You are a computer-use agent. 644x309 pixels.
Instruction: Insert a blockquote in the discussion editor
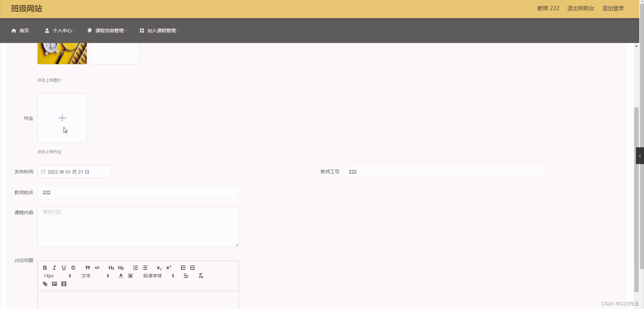[x=87, y=267]
